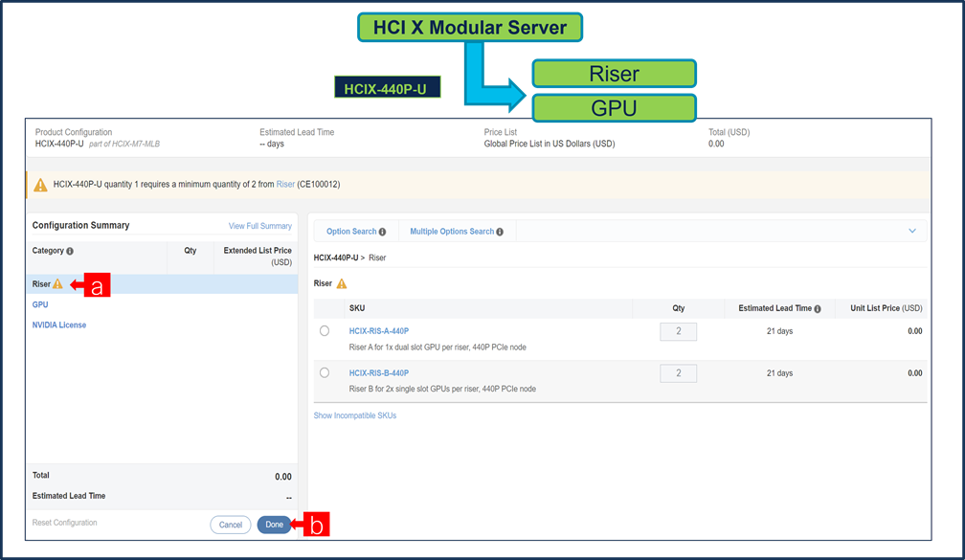Click the 21 days lead time for HCIX-RIS-A-440P
This screenshot has height=560, width=965.
pos(779,331)
